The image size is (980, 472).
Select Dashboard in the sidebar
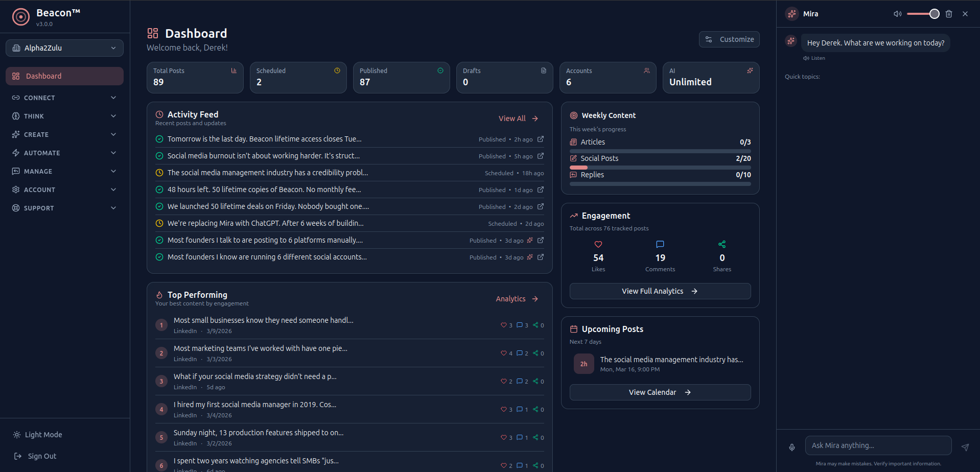[64, 76]
